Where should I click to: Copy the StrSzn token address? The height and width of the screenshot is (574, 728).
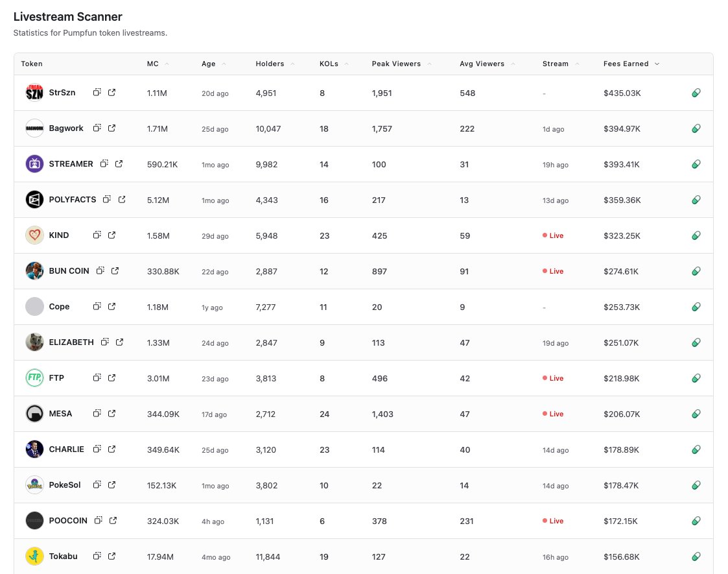[x=97, y=93]
